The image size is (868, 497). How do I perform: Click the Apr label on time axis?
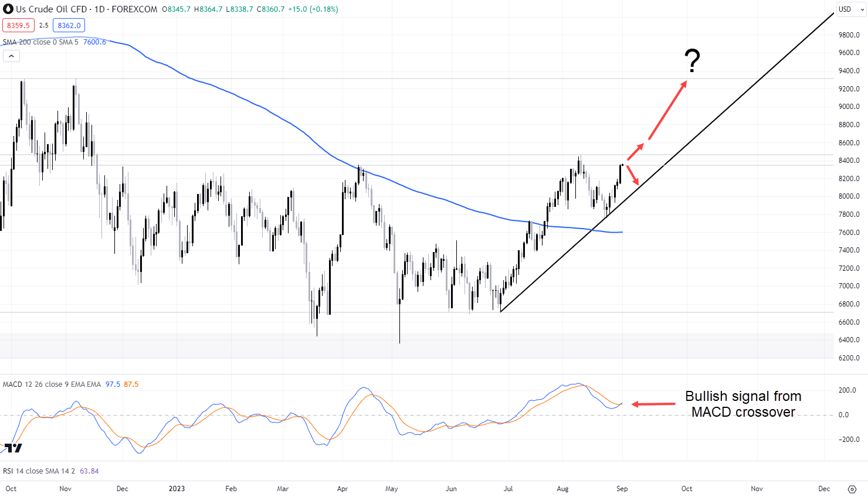tap(343, 489)
